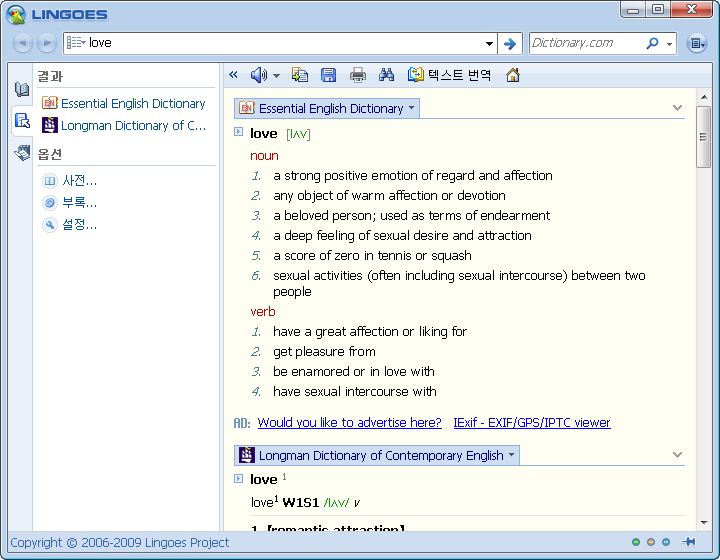
Task: Select Longman Dictionary of C... in results list
Action: tap(124, 125)
